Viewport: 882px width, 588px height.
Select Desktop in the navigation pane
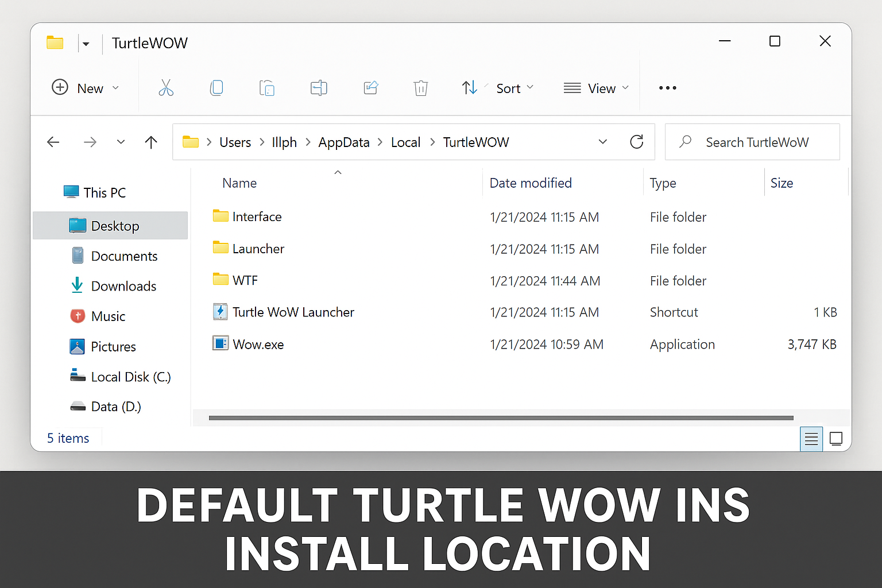[110, 226]
